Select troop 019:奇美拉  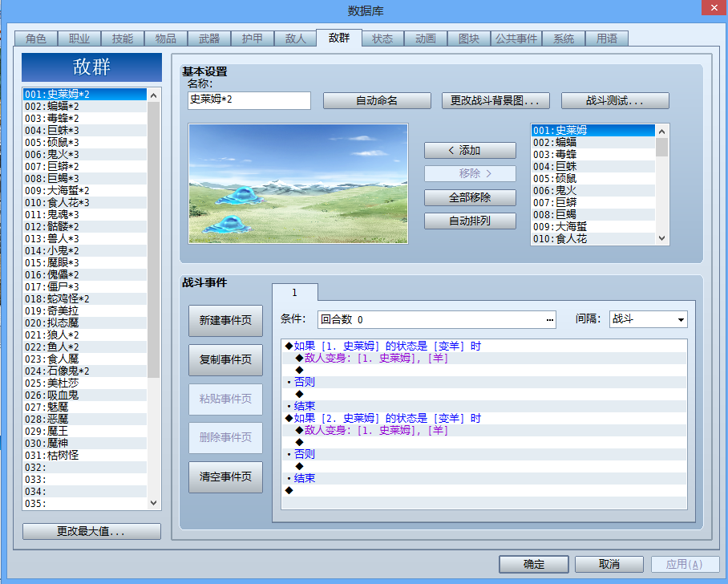pos(85,310)
